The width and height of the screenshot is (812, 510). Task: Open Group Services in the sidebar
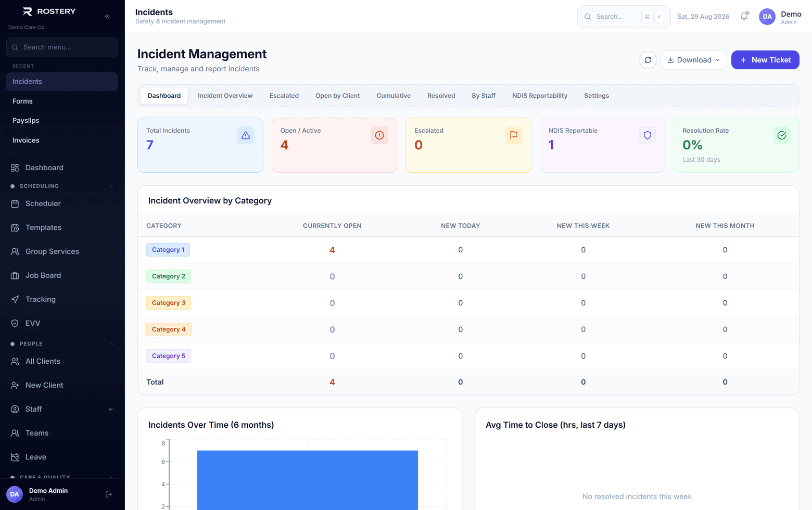point(62,251)
